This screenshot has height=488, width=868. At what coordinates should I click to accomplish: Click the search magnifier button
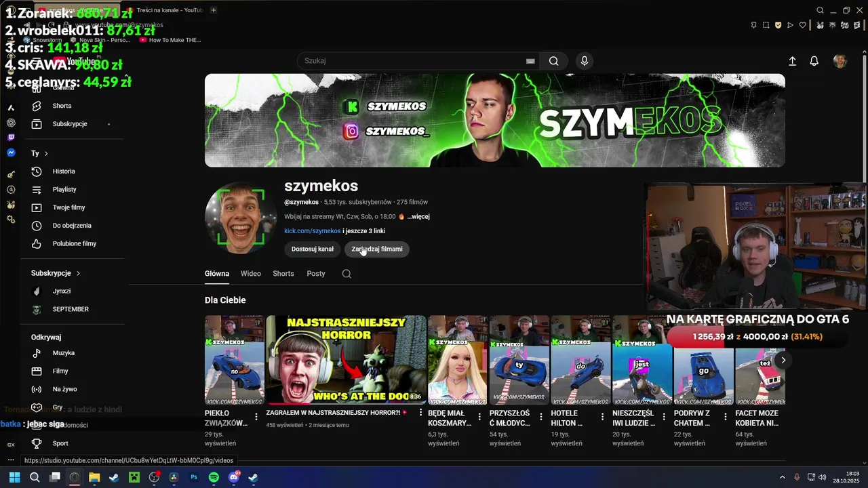coord(554,61)
